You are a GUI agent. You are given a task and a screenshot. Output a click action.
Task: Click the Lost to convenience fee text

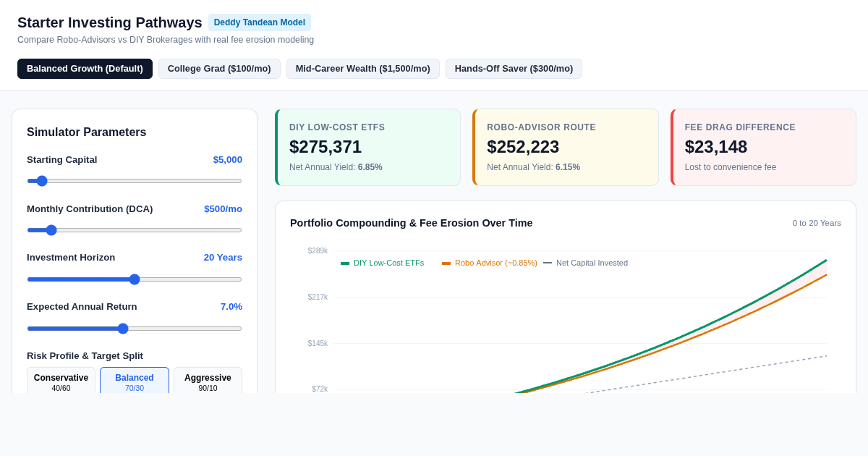(731, 167)
